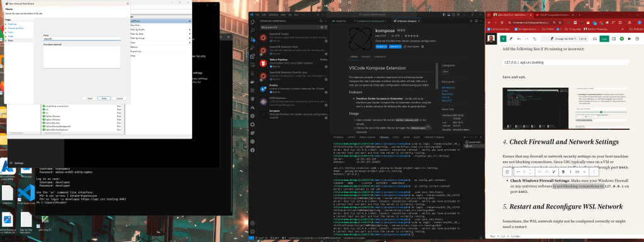Open VS Code Explorer view in activity bar

point(252,22)
